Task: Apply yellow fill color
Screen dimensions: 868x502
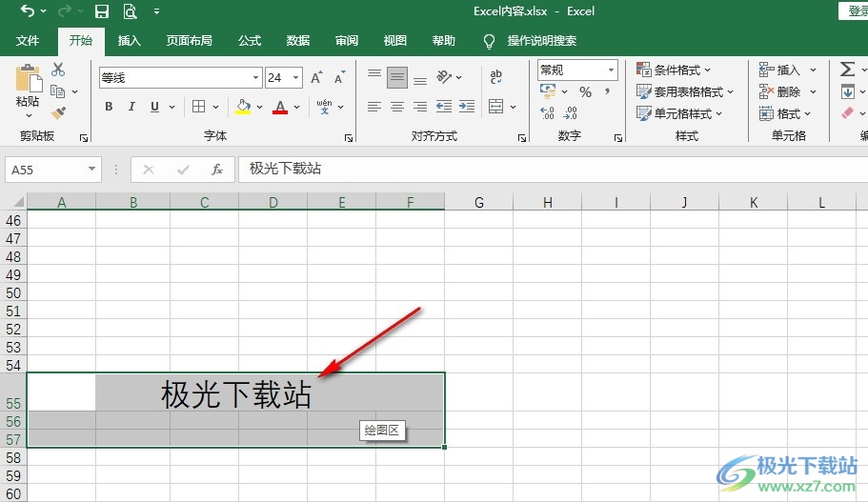Action: 243,107
